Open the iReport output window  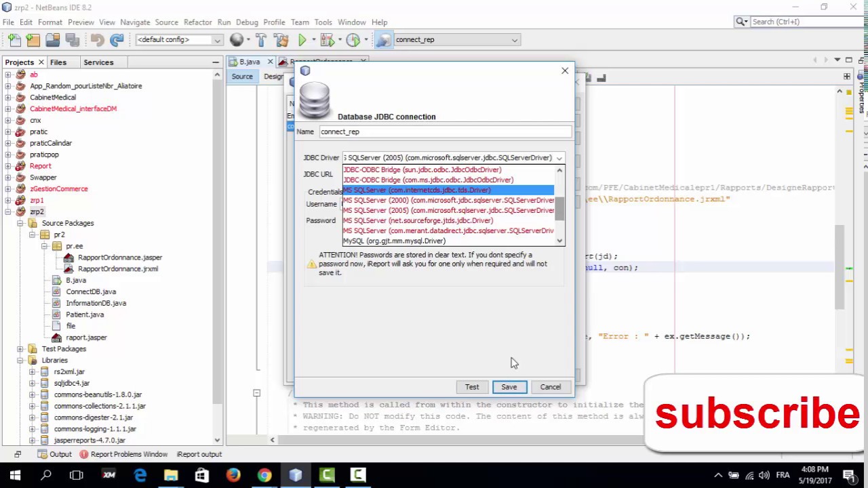point(199,454)
